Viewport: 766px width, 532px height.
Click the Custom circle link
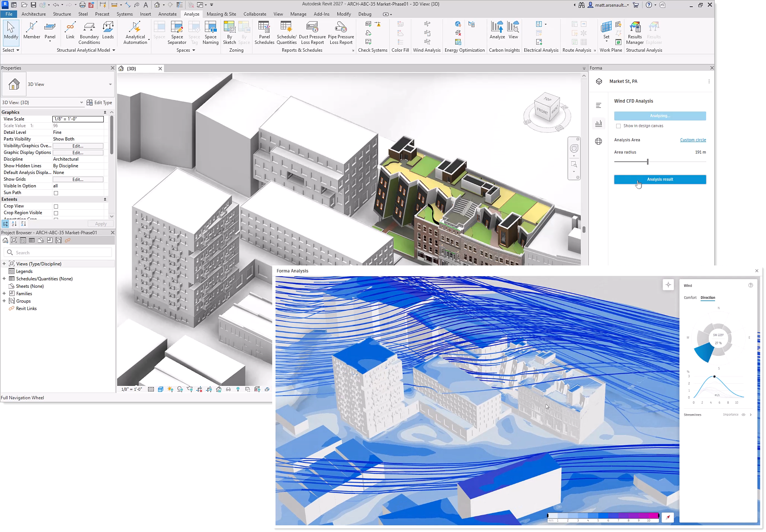pos(693,140)
